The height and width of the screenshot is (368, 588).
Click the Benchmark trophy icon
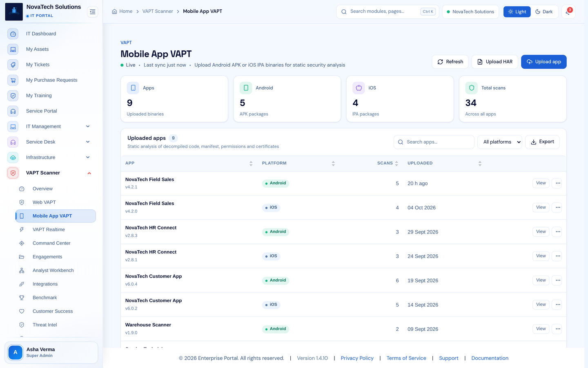click(x=22, y=298)
